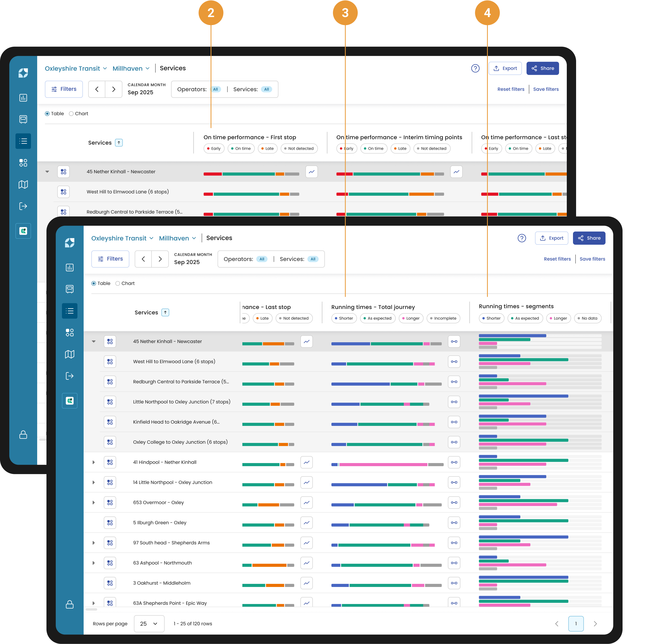
Task: Click the logout icon in the front sidebar
Action: [x=70, y=376]
